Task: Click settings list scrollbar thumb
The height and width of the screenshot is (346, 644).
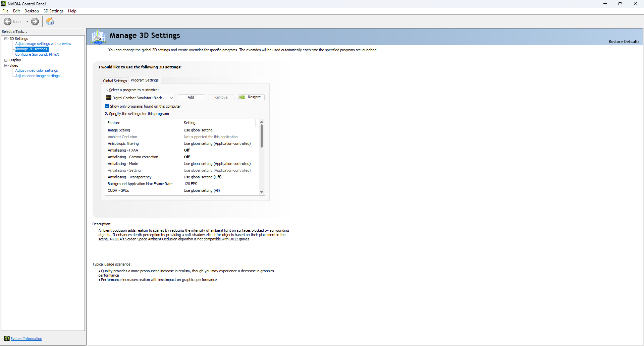Action: tap(262, 136)
